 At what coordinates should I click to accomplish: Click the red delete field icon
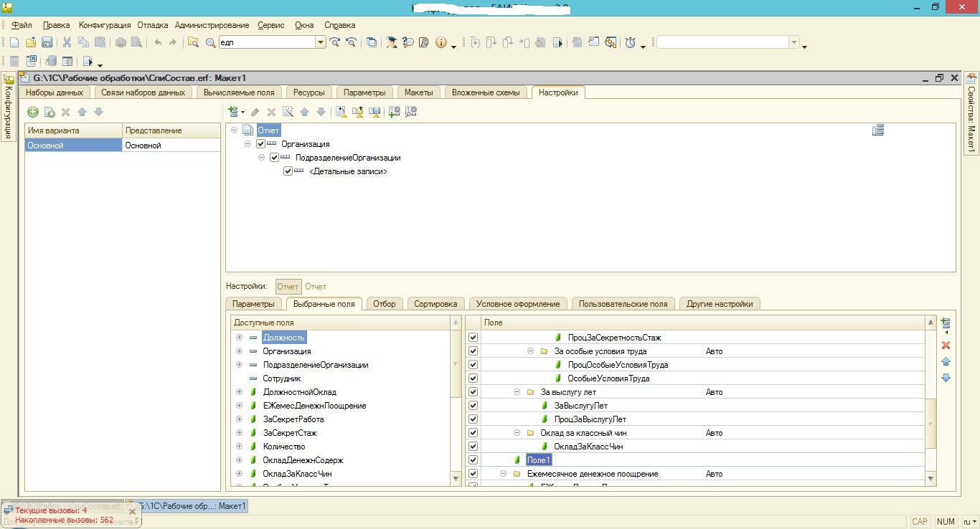946,345
